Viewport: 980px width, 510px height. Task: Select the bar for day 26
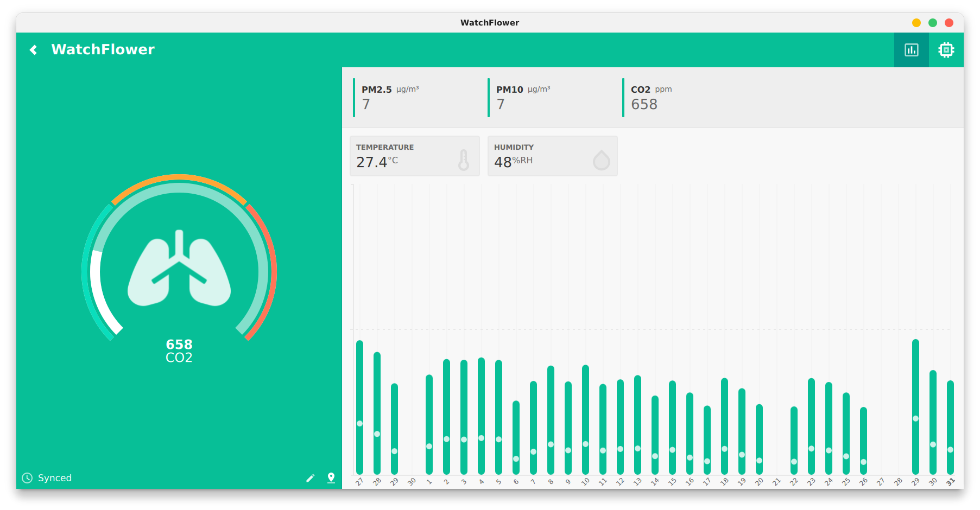coord(863,441)
